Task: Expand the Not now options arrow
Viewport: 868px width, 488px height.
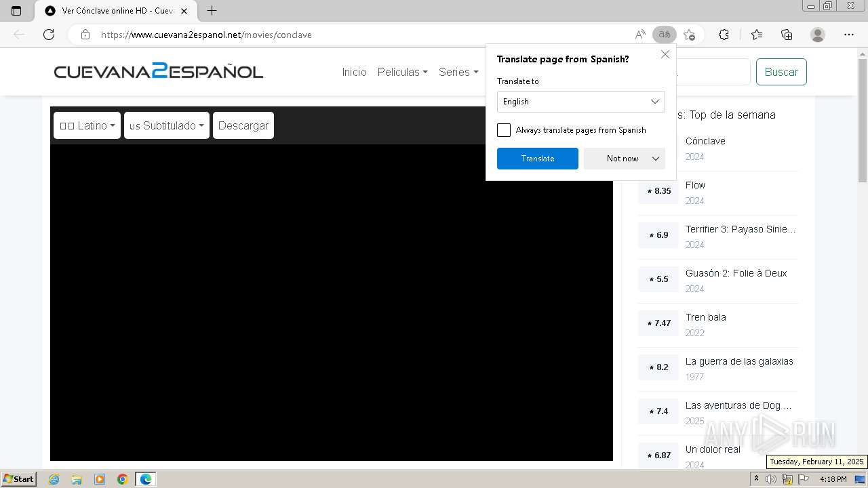Action: (x=656, y=159)
